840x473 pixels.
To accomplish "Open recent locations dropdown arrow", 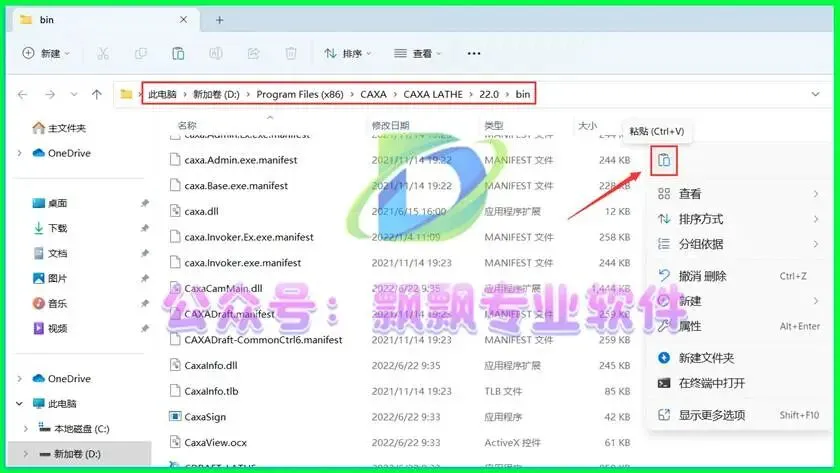I will [74, 95].
